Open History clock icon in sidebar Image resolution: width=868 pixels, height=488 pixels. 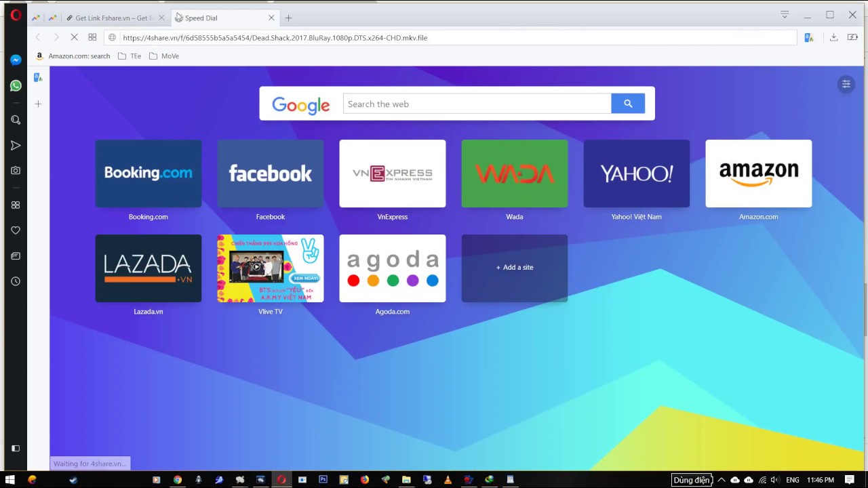coord(16,281)
